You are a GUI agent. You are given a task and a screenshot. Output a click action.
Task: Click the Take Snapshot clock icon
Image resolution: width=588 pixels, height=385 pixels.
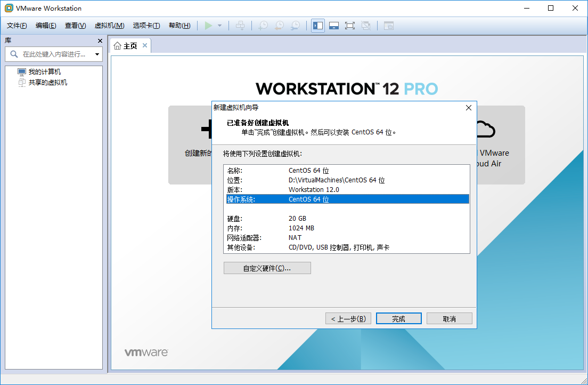pos(263,26)
